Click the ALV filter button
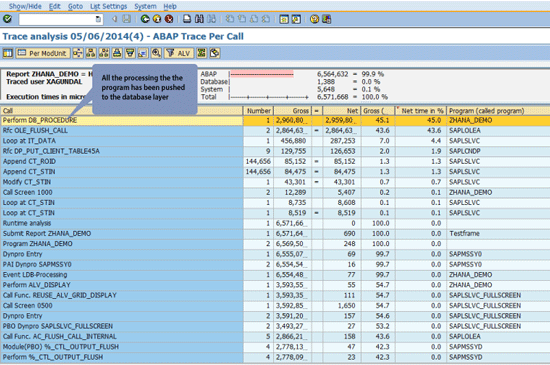The height and width of the screenshot is (365, 550). 179,53
